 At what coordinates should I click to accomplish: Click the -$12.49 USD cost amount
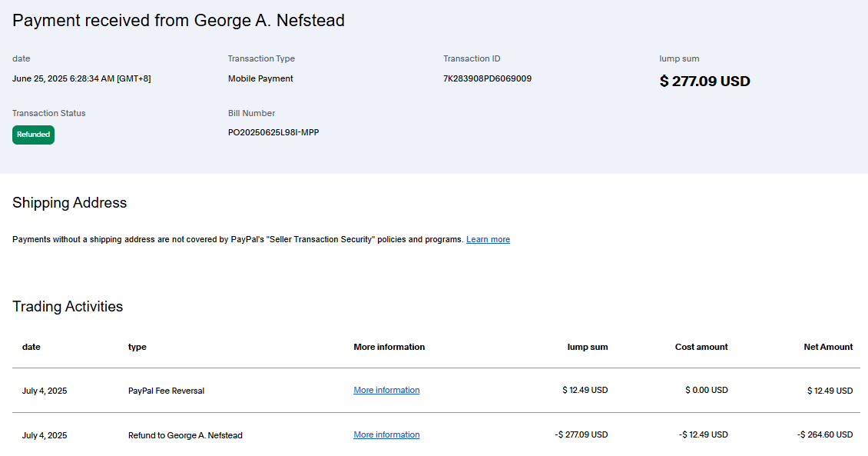704,434
